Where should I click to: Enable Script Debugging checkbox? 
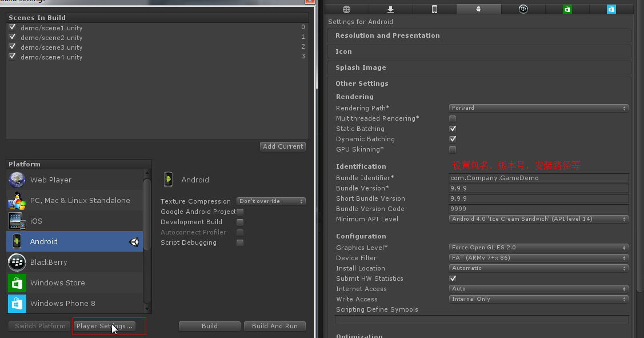tap(240, 242)
